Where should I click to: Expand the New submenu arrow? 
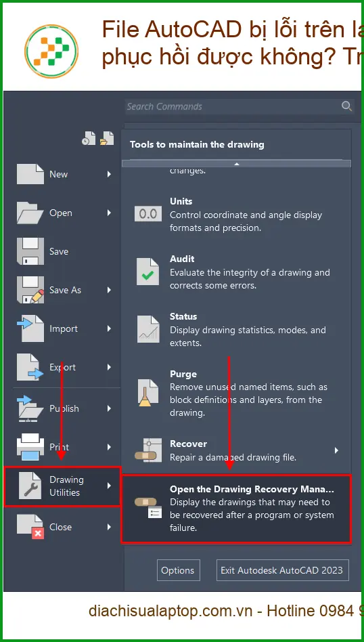click(x=109, y=174)
